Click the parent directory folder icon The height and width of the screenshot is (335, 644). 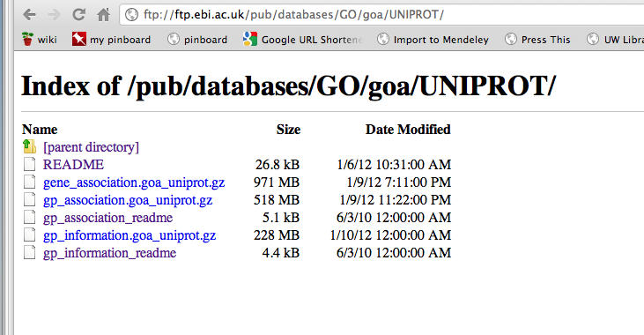(29, 146)
